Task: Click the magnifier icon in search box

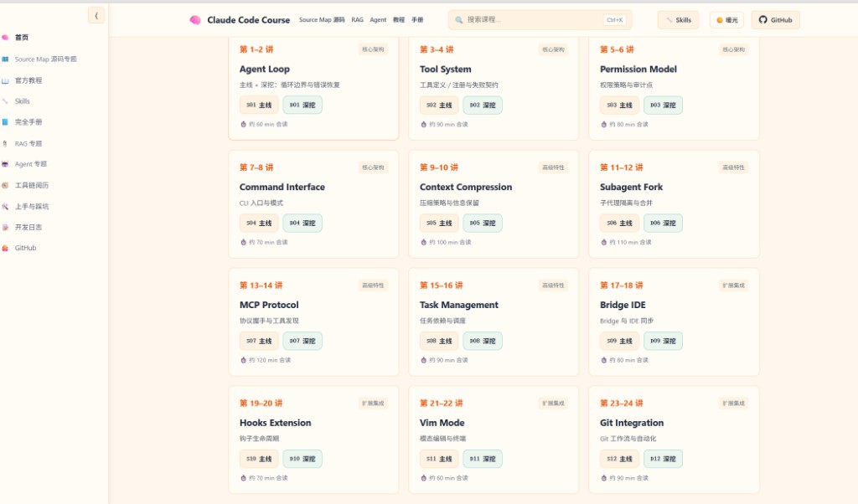Action: click(x=459, y=20)
